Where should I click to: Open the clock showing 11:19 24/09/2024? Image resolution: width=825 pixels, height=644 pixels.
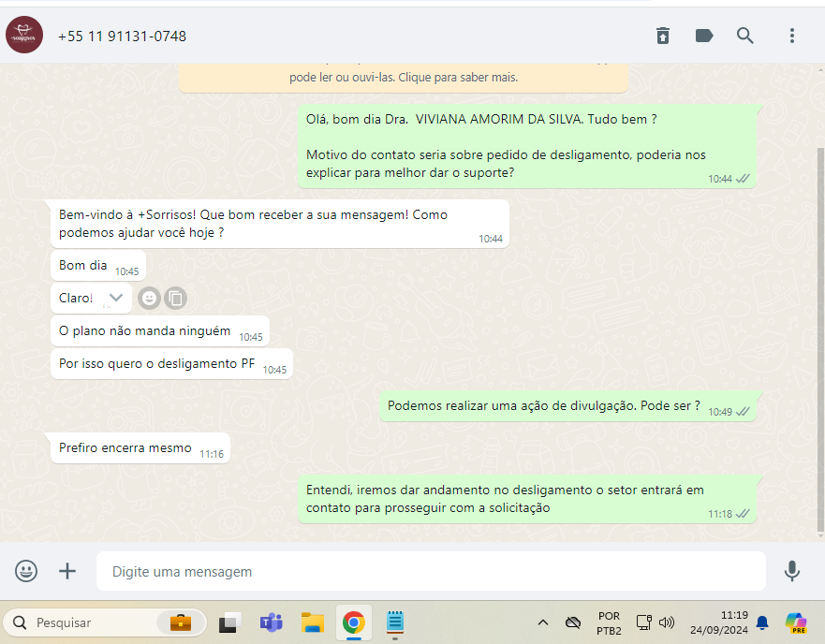pyautogui.click(x=719, y=622)
